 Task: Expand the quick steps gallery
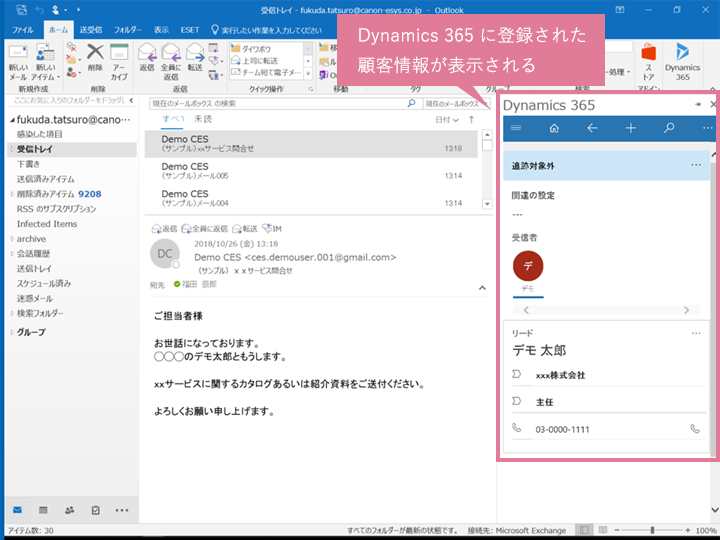(309, 73)
